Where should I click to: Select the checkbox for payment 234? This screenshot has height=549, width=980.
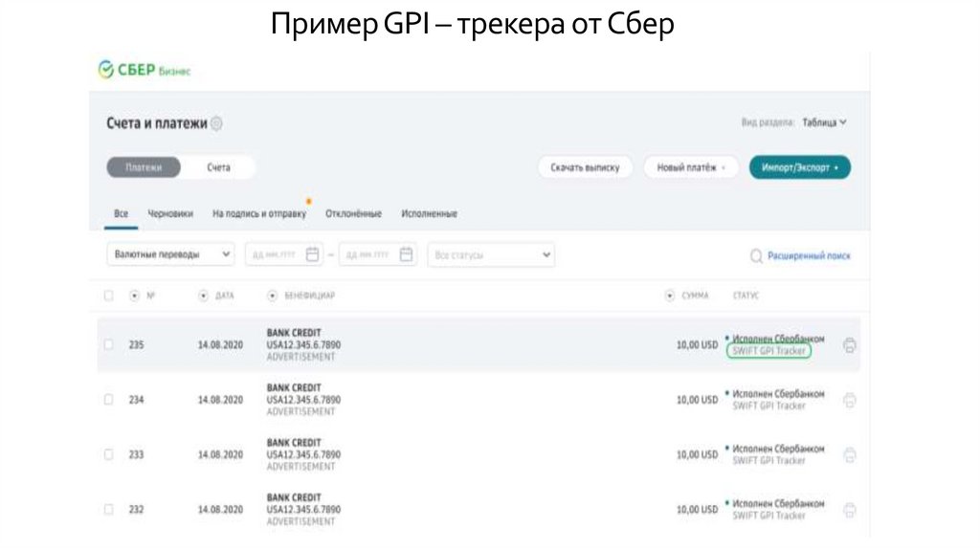click(x=109, y=399)
